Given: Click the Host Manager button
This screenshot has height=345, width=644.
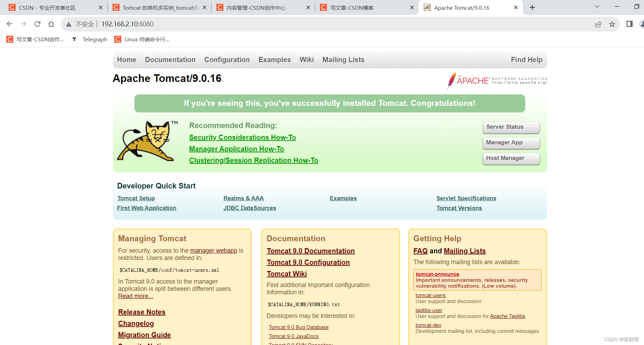Looking at the screenshot, I should tap(511, 158).
